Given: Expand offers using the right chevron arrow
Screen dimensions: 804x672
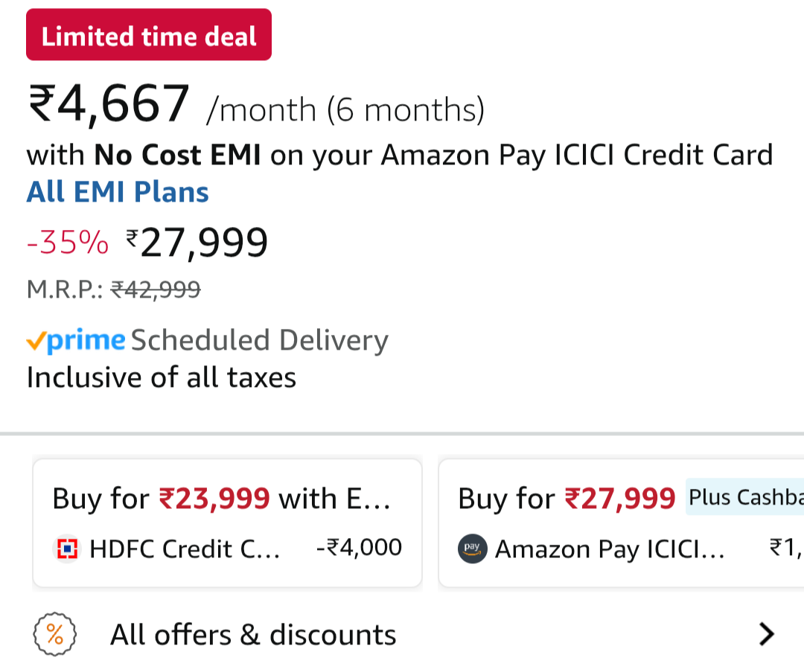Looking at the screenshot, I should pyautogui.click(x=766, y=634).
